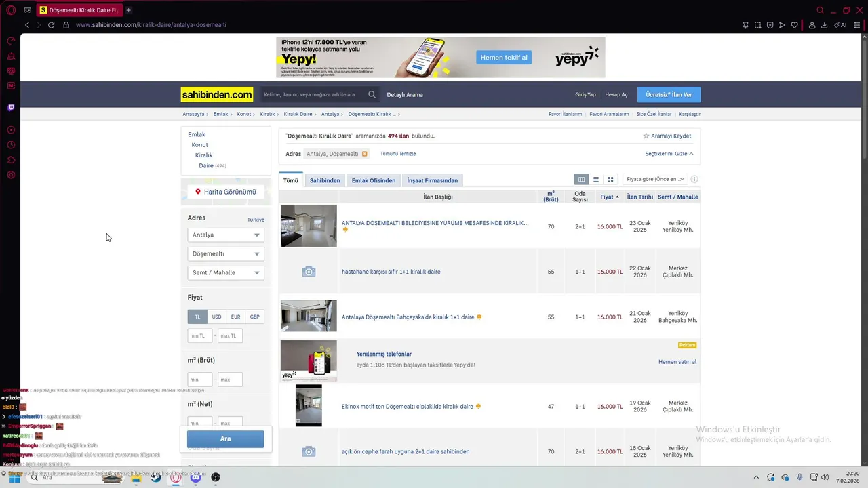Select the Emlak Ofisinden tab
Screen dimensions: 868x488
374,181
